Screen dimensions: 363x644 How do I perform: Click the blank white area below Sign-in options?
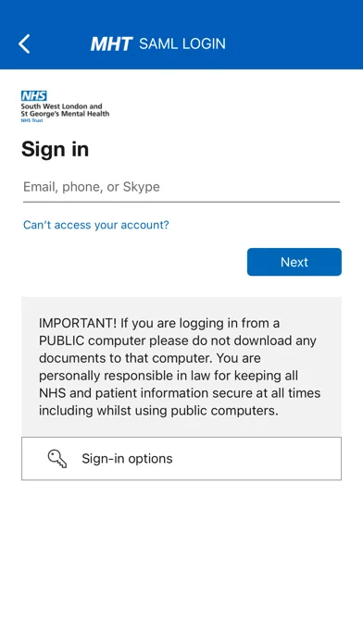(x=181, y=559)
